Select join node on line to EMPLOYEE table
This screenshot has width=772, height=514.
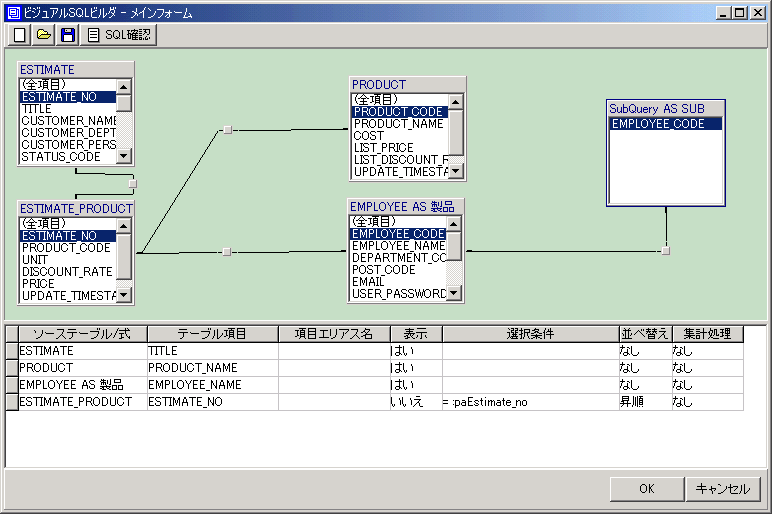[x=227, y=253]
